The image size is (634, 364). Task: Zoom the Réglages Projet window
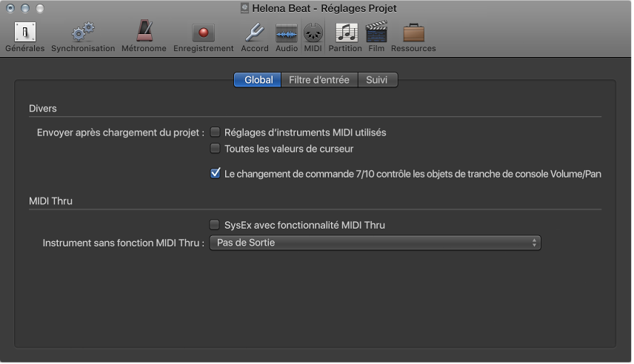coord(40,8)
